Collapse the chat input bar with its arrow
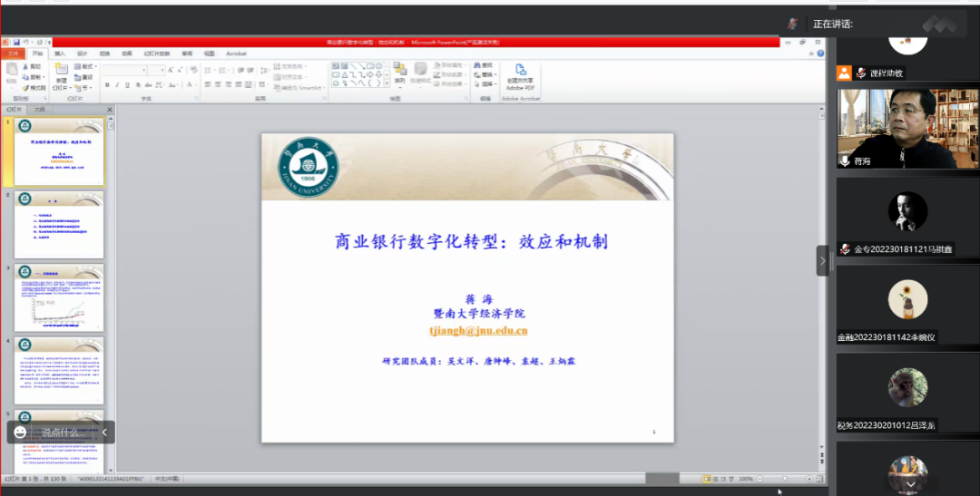The width and height of the screenshot is (980, 496). tap(104, 433)
